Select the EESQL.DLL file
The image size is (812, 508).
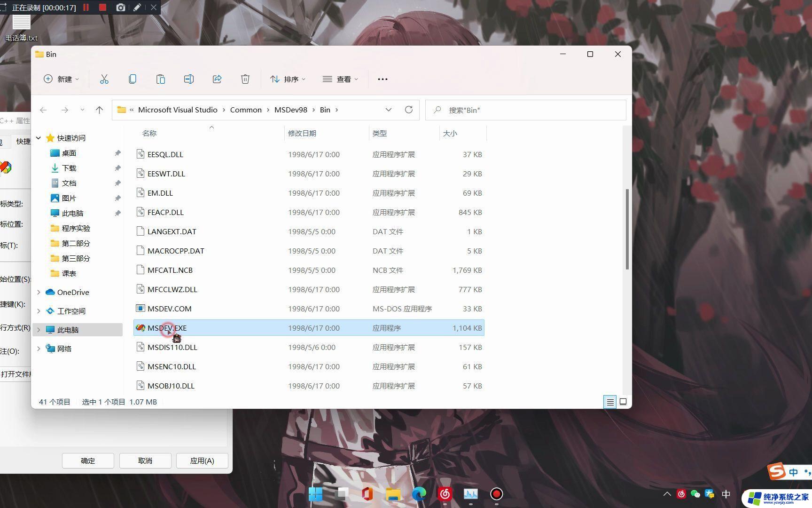309,154
